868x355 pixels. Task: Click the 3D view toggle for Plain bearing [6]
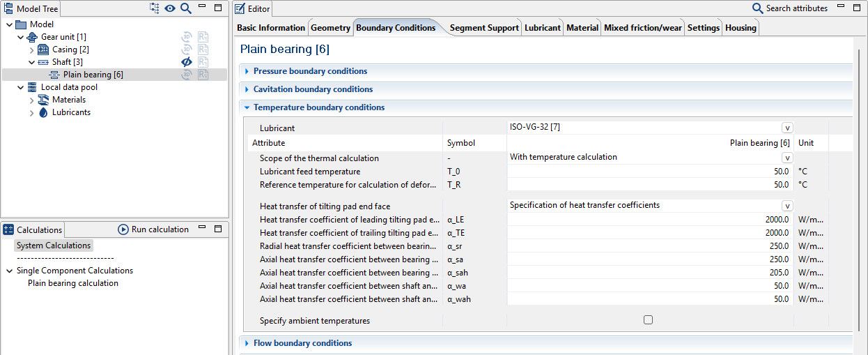[x=187, y=75]
